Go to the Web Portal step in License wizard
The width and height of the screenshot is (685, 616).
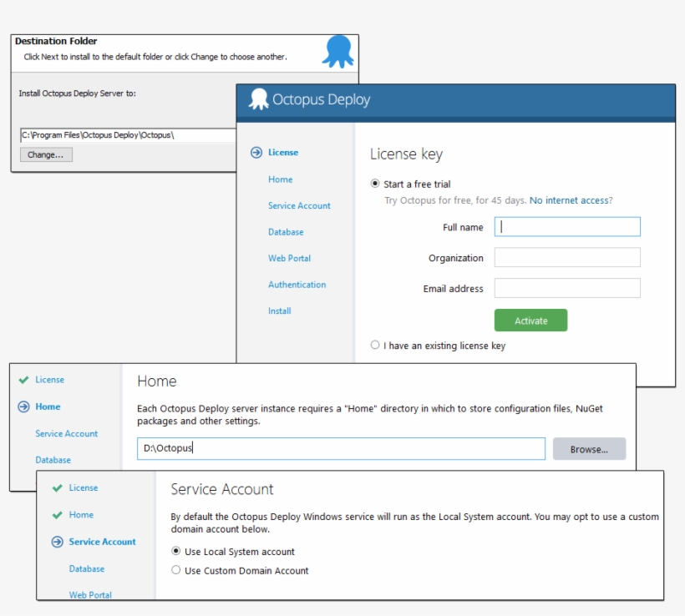pos(289,259)
